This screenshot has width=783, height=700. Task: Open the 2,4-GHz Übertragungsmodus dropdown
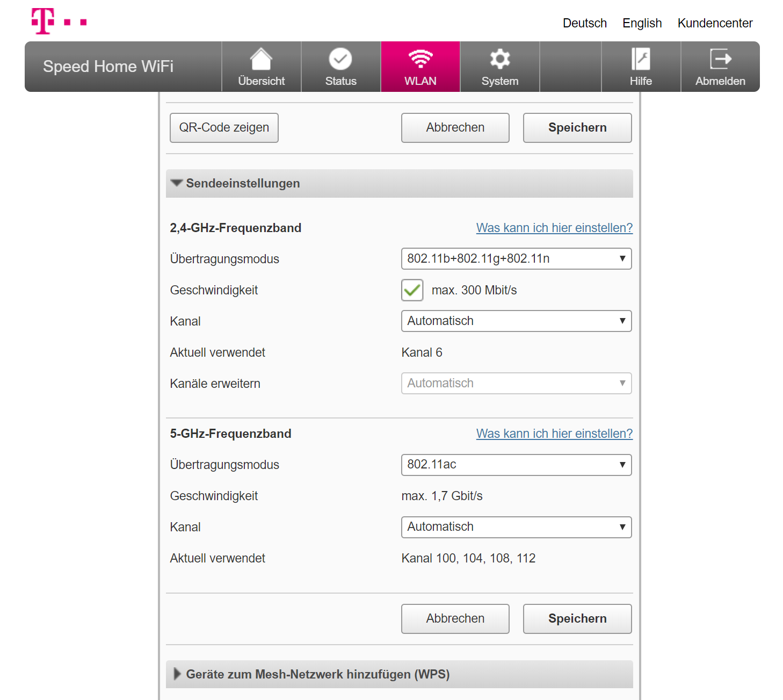click(517, 259)
